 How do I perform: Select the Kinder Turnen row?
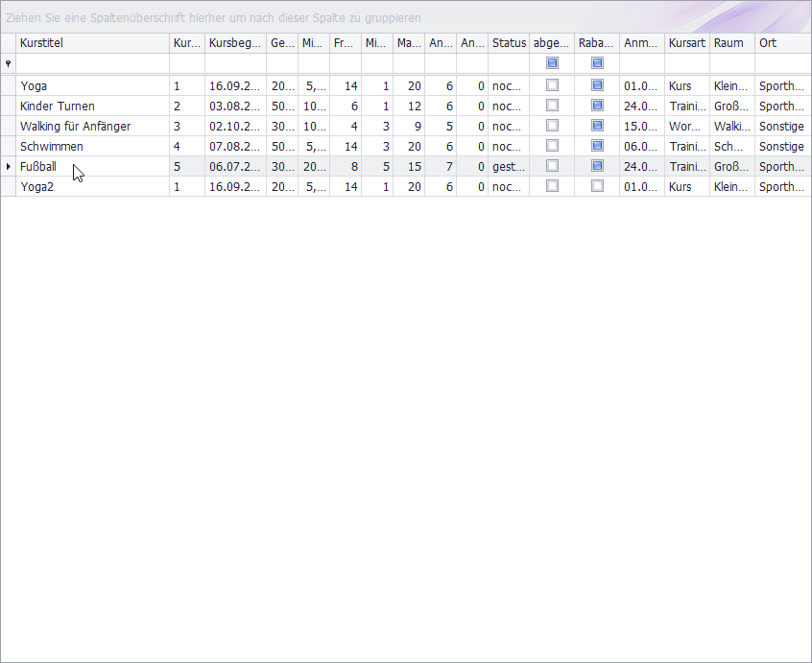[x=58, y=106]
